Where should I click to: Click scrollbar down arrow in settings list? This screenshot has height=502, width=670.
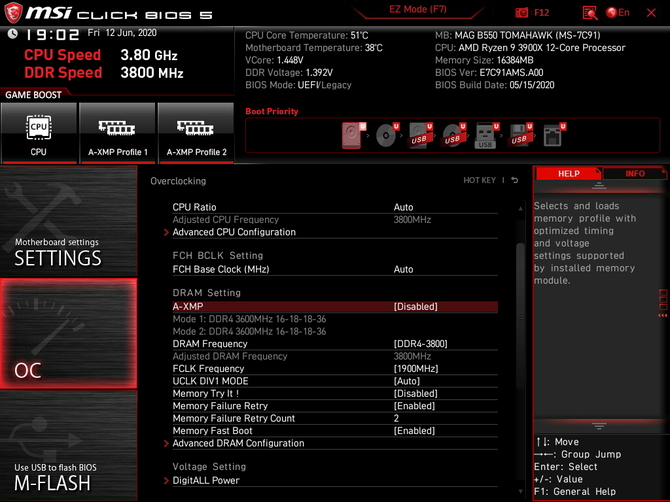[520, 492]
